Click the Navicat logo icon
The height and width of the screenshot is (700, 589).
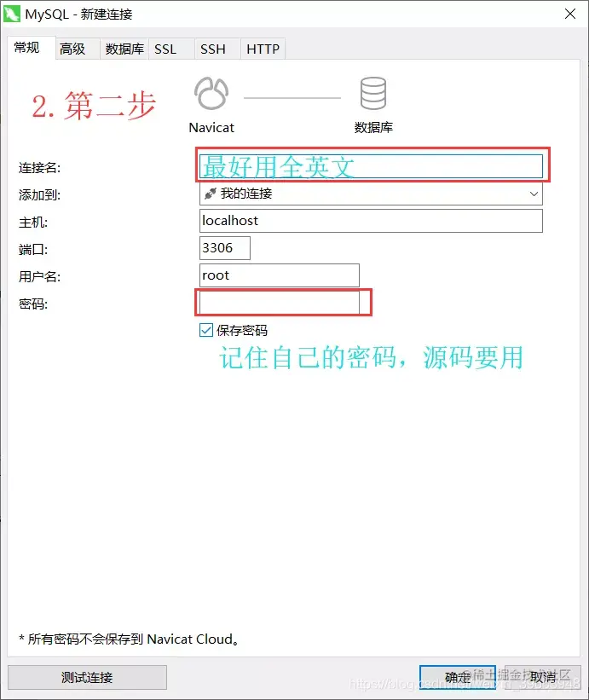point(211,94)
